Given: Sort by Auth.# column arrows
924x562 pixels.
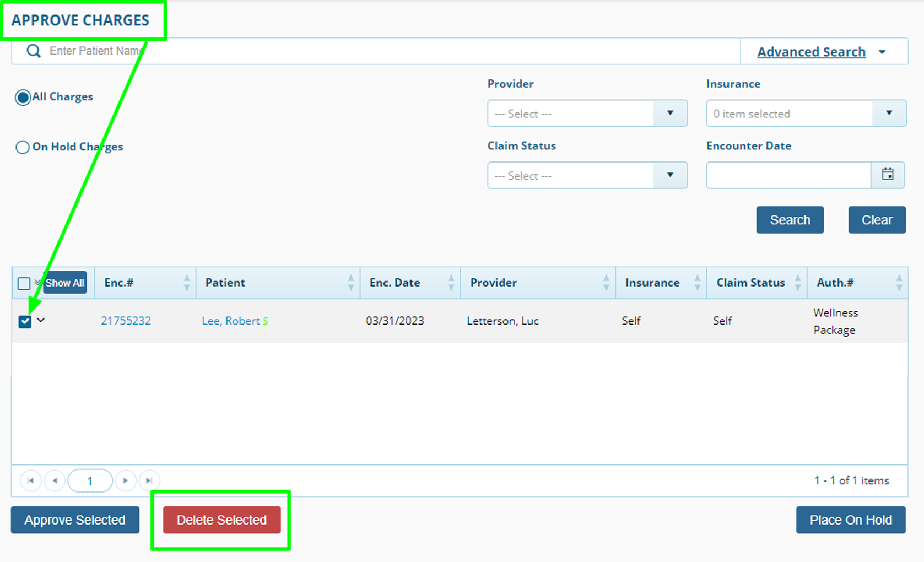Looking at the screenshot, I should click(x=899, y=283).
